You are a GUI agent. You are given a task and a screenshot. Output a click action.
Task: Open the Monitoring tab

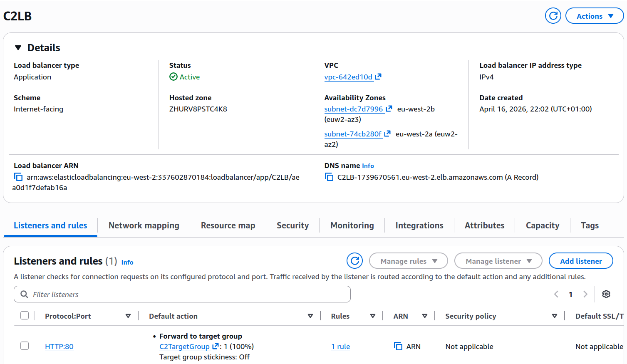352,225
